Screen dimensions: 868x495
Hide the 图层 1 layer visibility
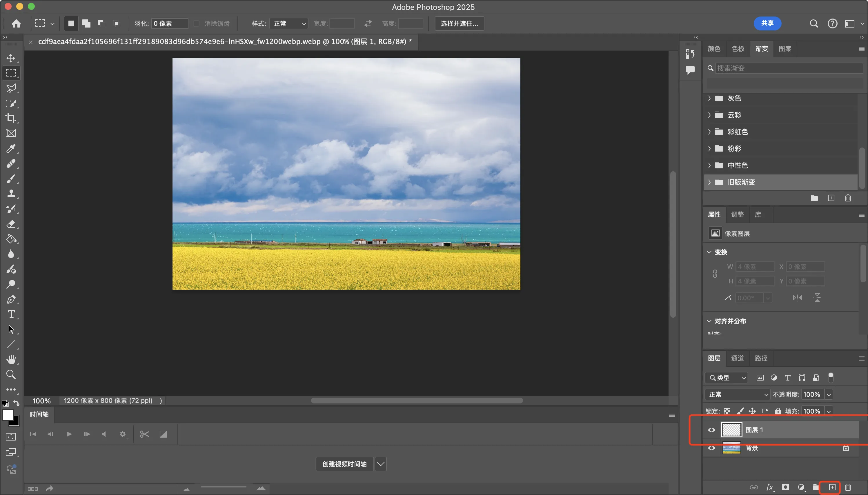(x=711, y=430)
